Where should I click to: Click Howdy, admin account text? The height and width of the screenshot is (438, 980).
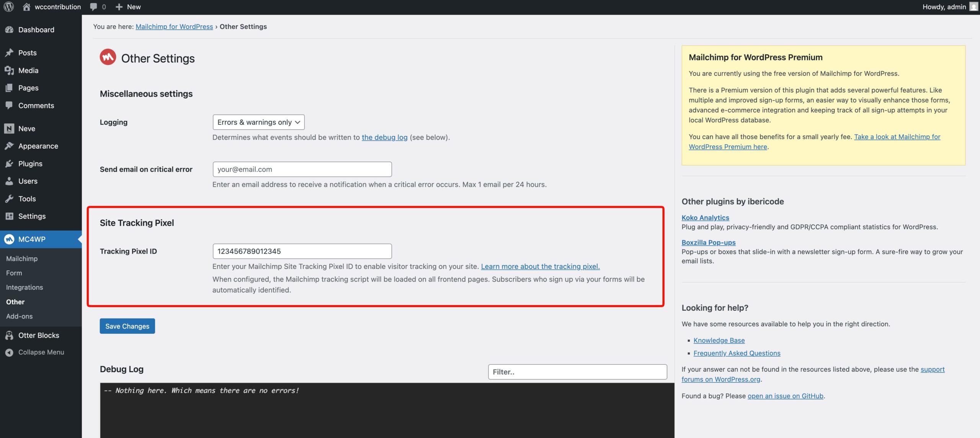(944, 7)
